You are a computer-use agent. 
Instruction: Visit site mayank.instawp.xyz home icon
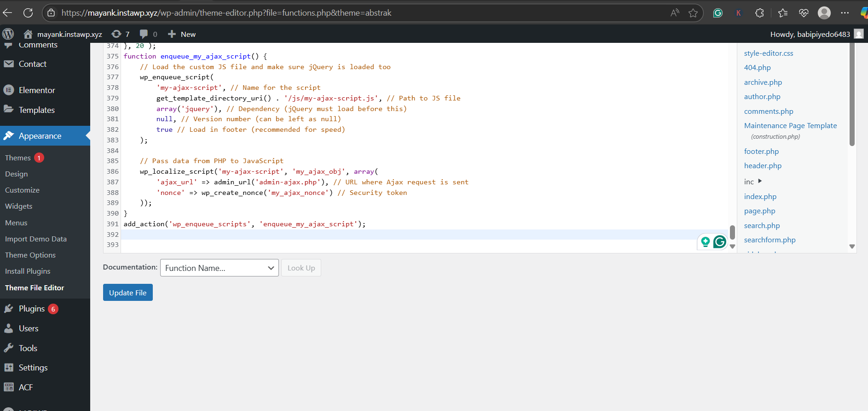click(x=28, y=34)
